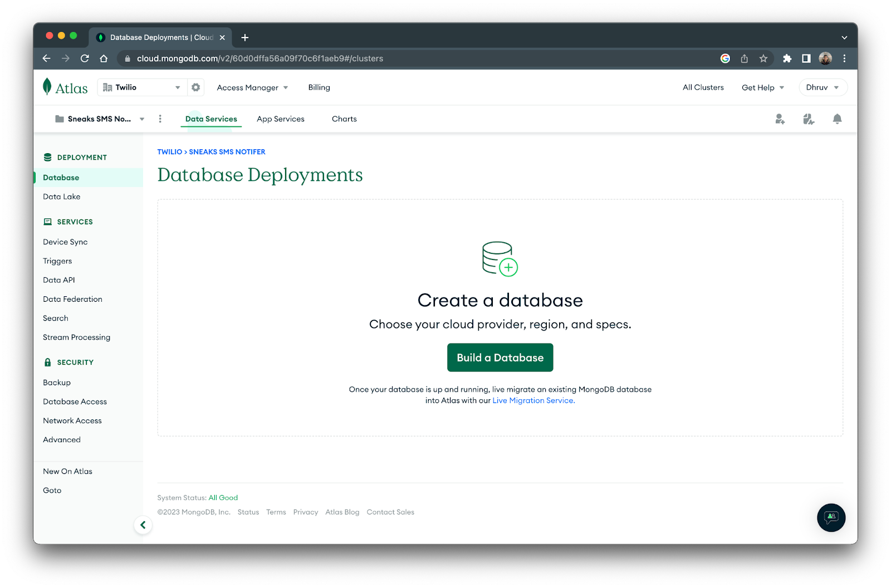Open Terms footer link

click(276, 512)
